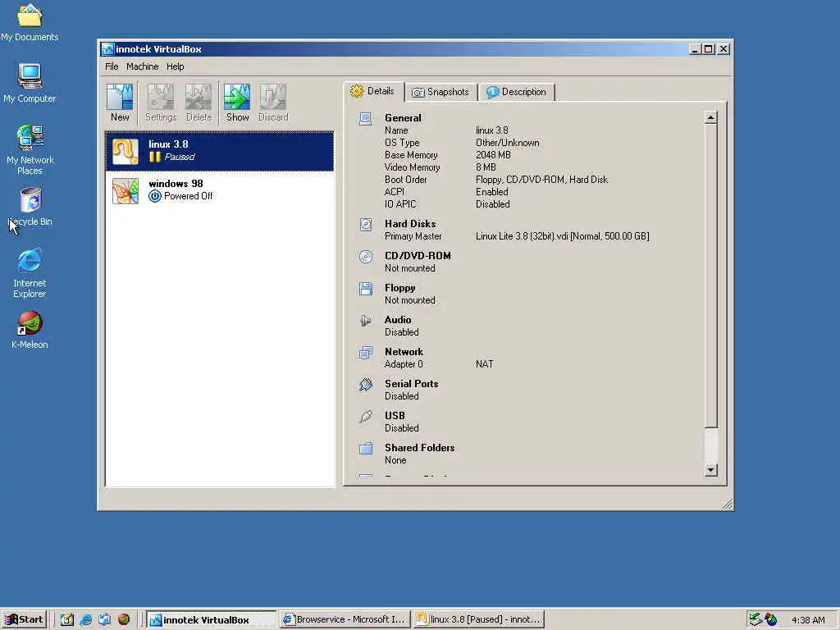Click the USB heading link
840x630 pixels.
point(395,416)
